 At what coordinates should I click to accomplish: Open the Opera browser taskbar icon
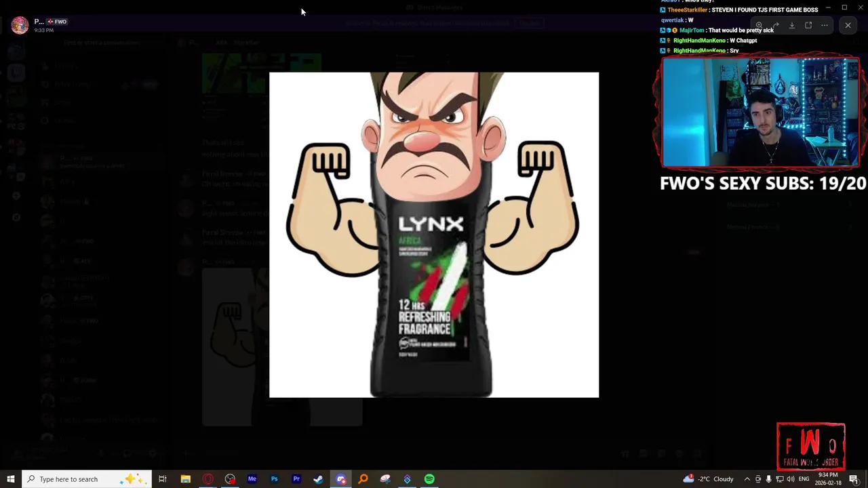[208, 479]
